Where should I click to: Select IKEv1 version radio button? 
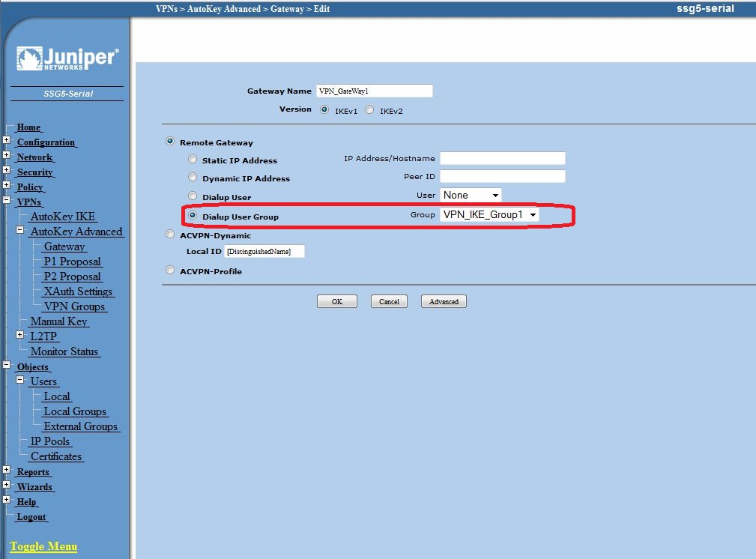point(324,110)
